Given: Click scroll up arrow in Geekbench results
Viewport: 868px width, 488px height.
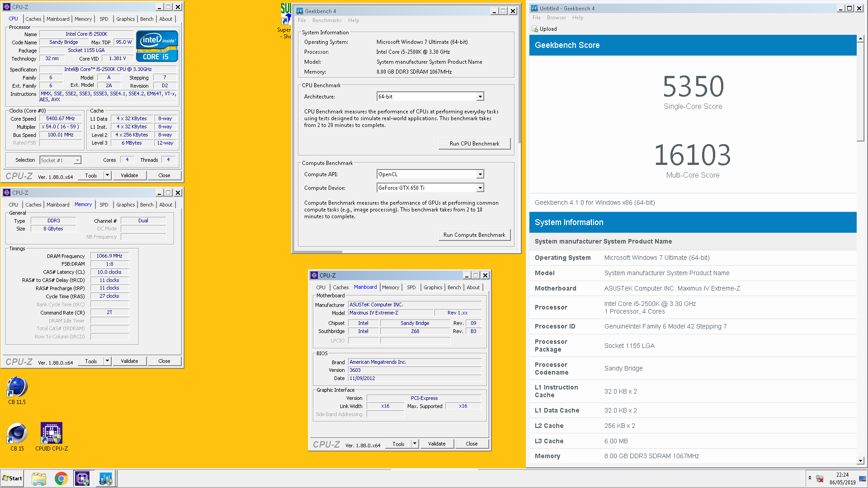Looking at the screenshot, I should click(860, 38).
